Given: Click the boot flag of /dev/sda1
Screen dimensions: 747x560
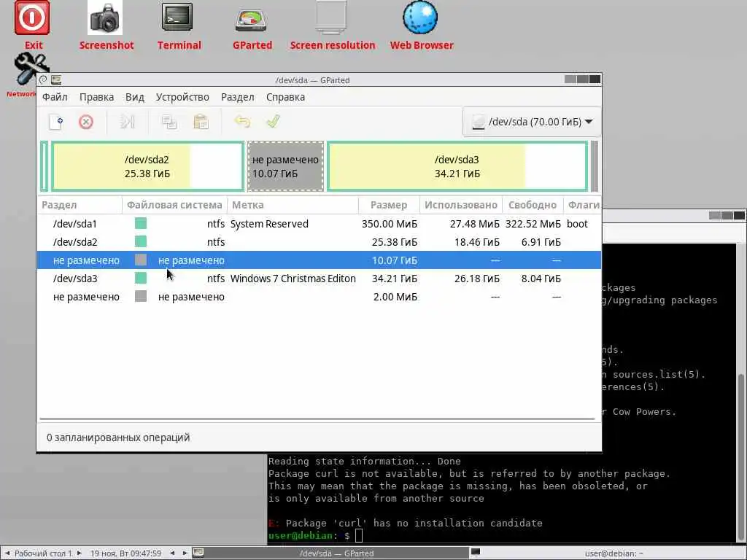Looking at the screenshot, I should (577, 224).
